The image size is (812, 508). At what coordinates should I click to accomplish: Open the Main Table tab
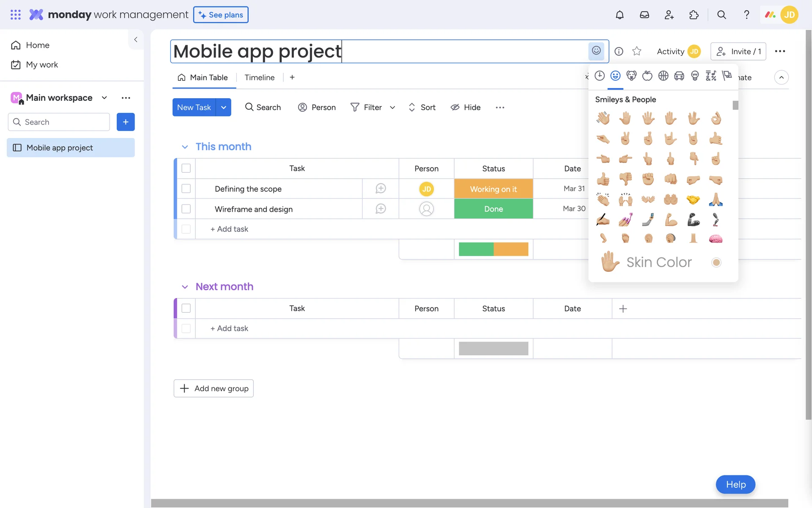(x=204, y=77)
